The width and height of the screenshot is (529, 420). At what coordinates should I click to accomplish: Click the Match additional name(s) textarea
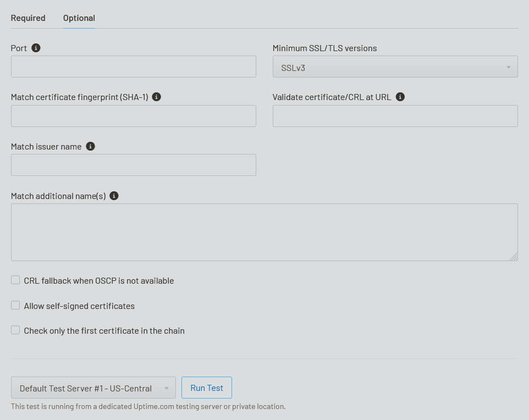coord(264,231)
